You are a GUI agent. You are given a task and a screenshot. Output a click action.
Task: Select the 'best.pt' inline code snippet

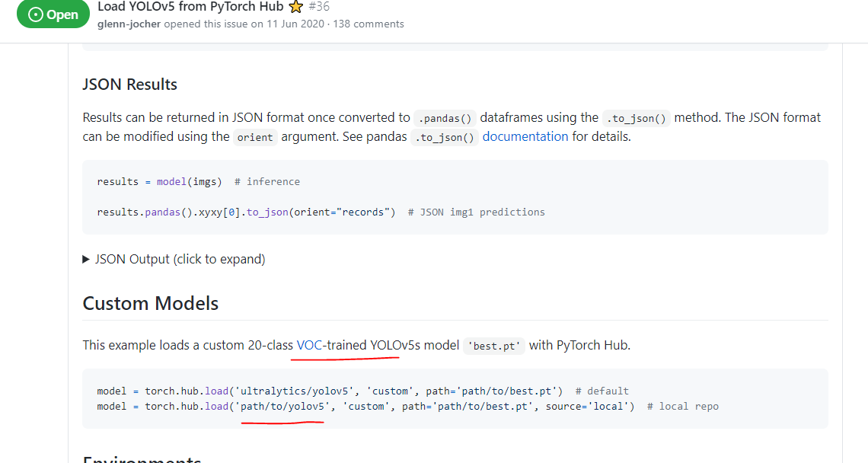pyautogui.click(x=493, y=345)
